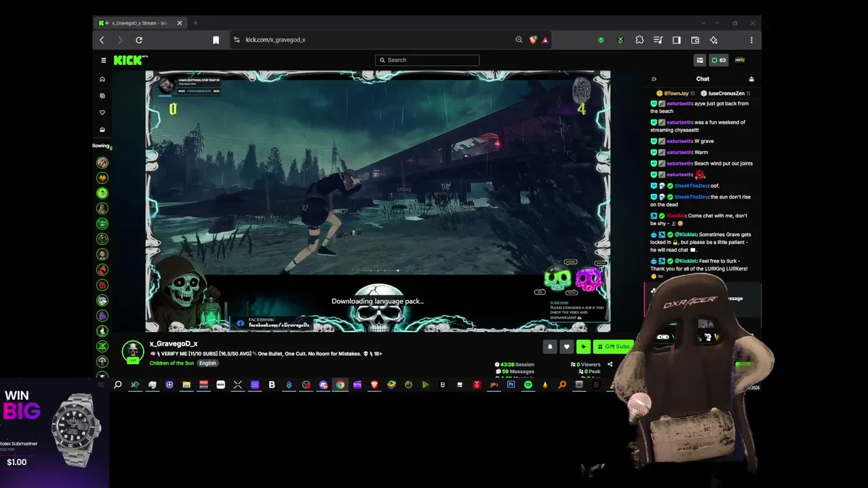
Task: Open Windows search in taskbar
Action: coord(117,385)
